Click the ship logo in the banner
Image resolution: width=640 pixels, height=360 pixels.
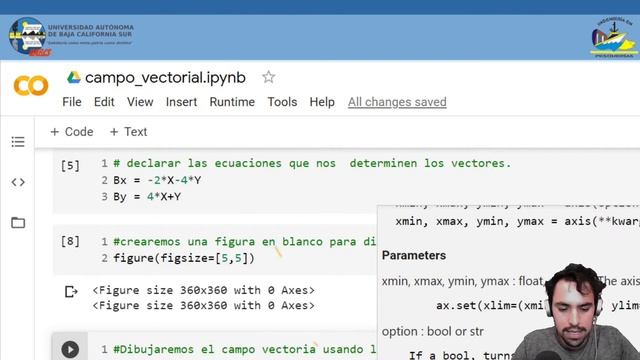613,37
